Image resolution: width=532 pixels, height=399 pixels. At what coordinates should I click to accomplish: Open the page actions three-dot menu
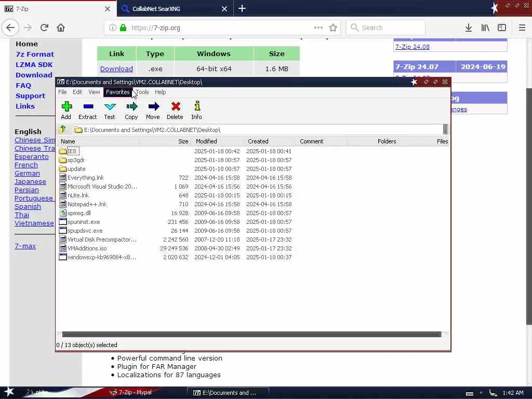point(318,28)
